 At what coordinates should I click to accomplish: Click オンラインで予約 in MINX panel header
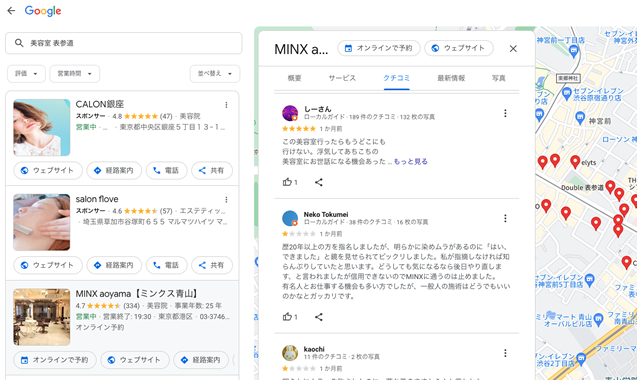(x=379, y=48)
